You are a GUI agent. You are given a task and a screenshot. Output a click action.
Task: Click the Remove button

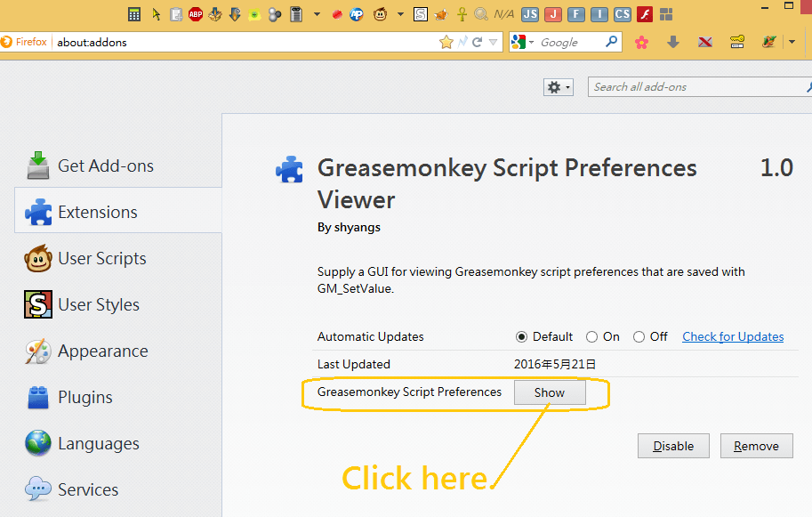tap(756, 446)
